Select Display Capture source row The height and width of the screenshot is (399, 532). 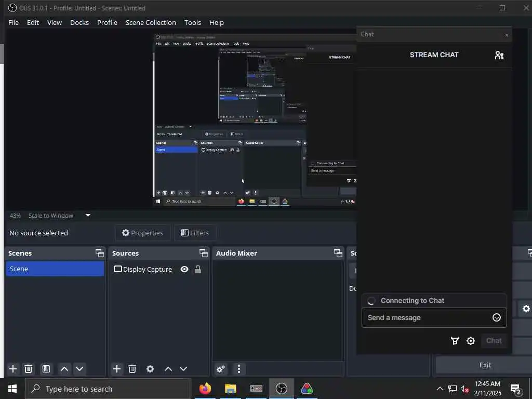point(158,270)
